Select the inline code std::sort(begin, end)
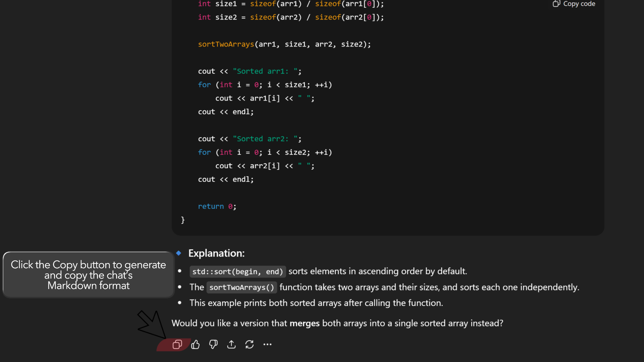This screenshot has width=644, height=362. tap(237, 271)
